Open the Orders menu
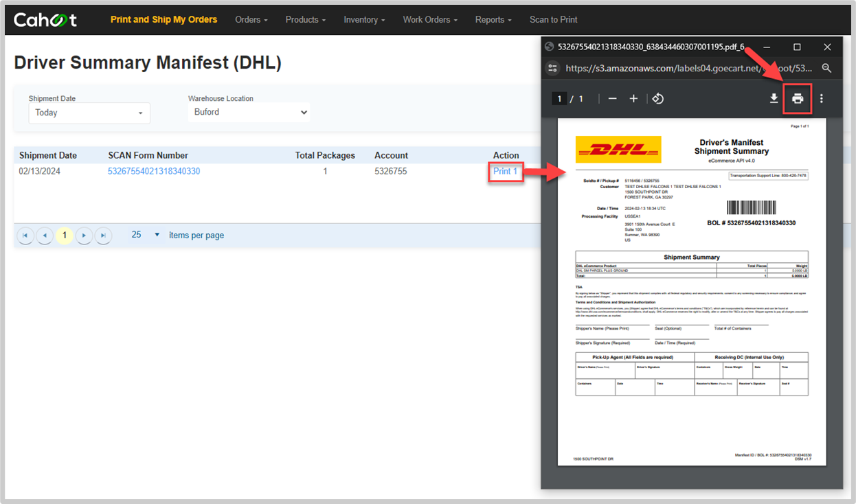Screen dimensions: 856x504 coord(251,20)
